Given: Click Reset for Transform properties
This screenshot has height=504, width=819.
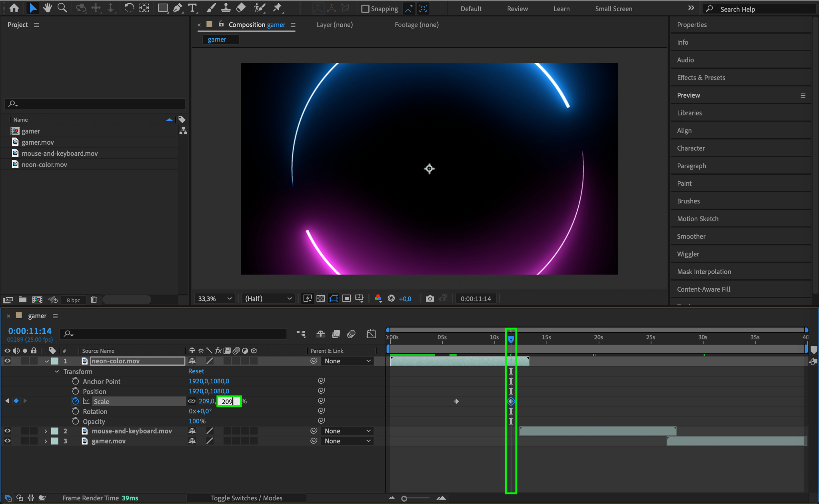Looking at the screenshot, I should point(196,371).
